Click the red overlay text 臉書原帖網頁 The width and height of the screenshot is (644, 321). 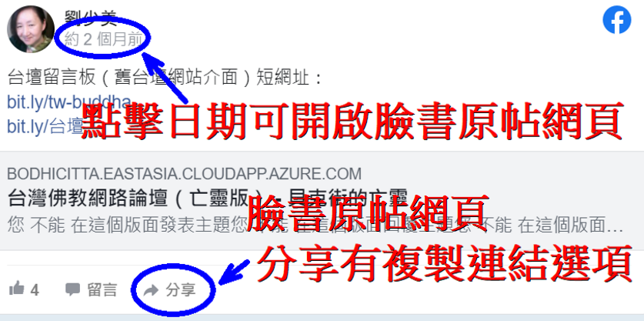pyautogui.click(x=368, y=213)
